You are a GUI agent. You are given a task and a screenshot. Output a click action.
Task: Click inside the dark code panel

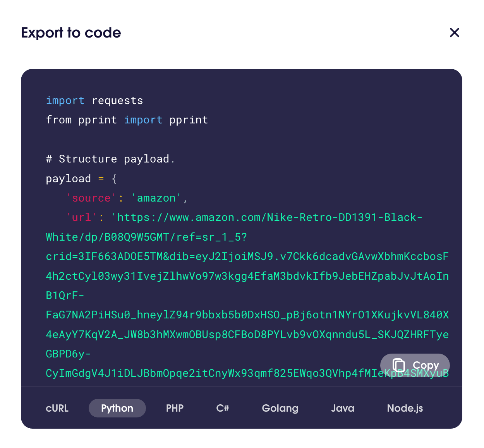point(242,232)
